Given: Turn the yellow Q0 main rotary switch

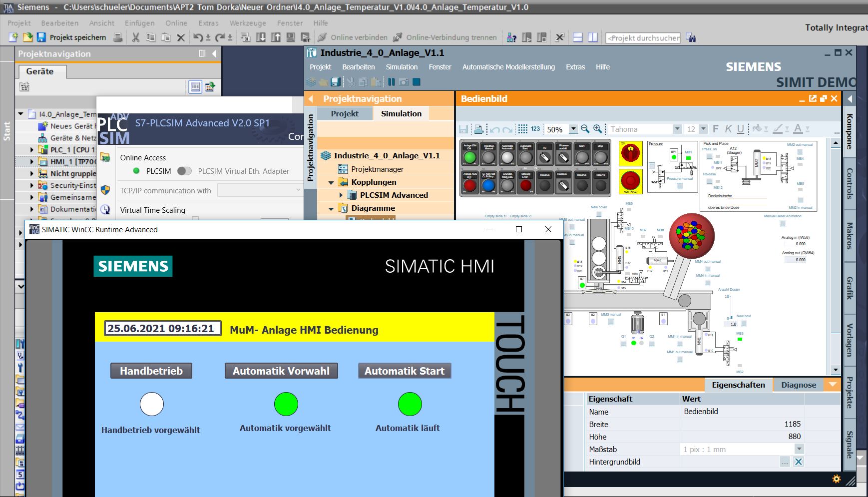Looking at the screenshot, I should [x=630, y=154].
